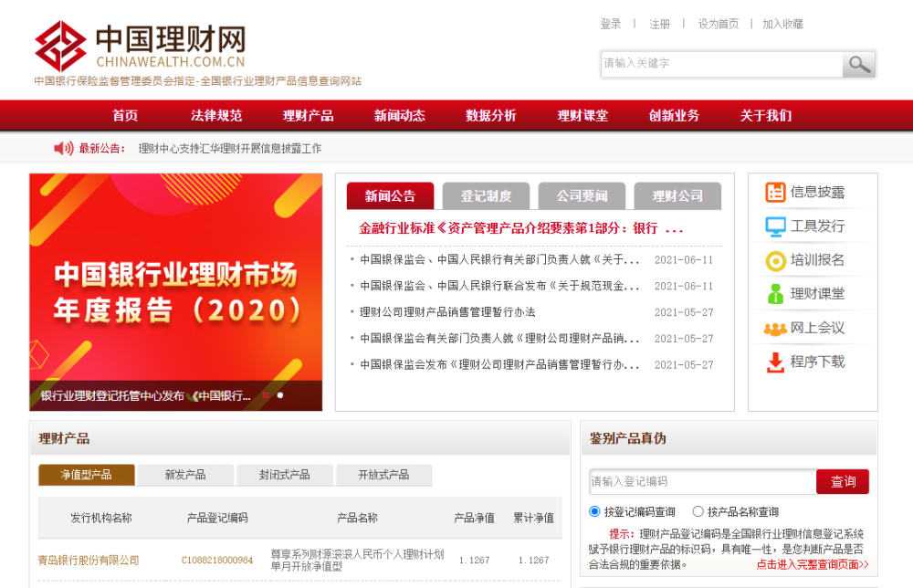This screenshot has height=588, width=913.
Task: Click banner caption 银行业理财登记托管中心发布
Action: tap(145, 396)
